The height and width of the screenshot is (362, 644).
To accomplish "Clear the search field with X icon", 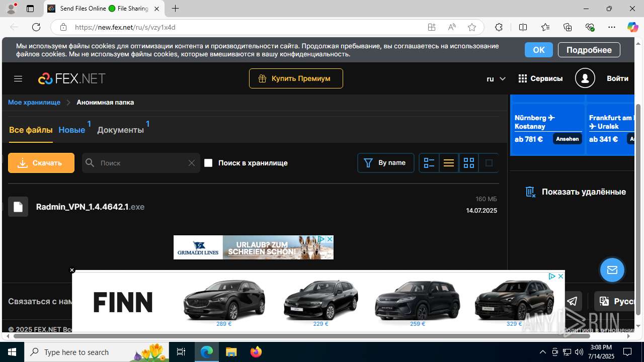I will point(191,163).
